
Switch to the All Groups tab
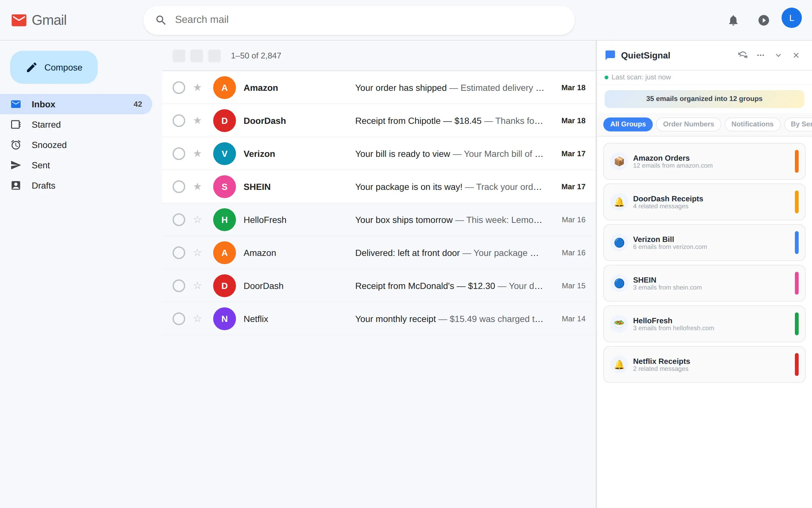click(x=628, y=124)
